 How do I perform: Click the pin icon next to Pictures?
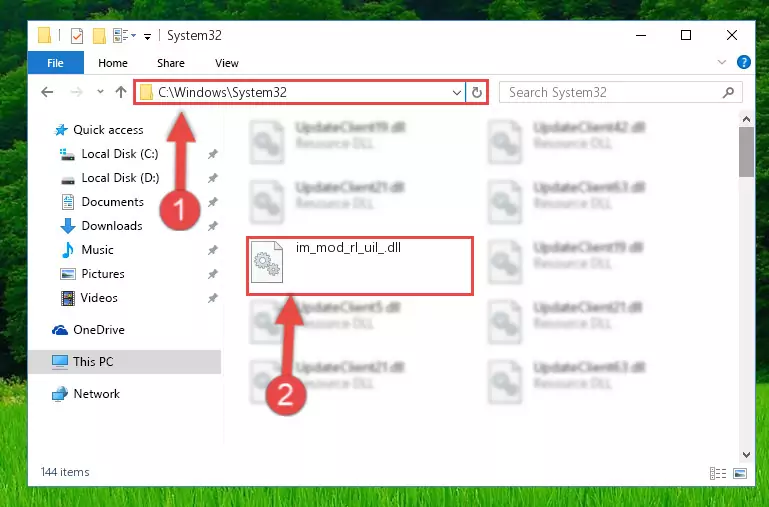pyautogui.click(x=212, y=275)
